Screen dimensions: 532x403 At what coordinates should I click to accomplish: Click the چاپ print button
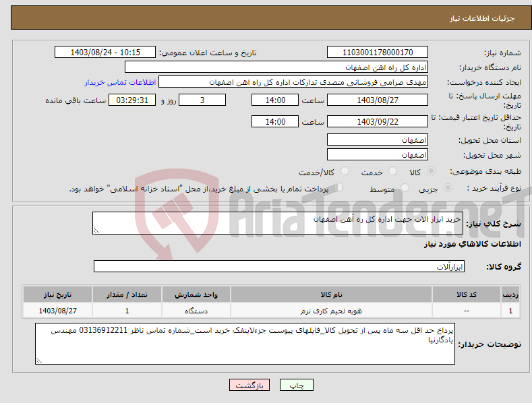point(297,385)
